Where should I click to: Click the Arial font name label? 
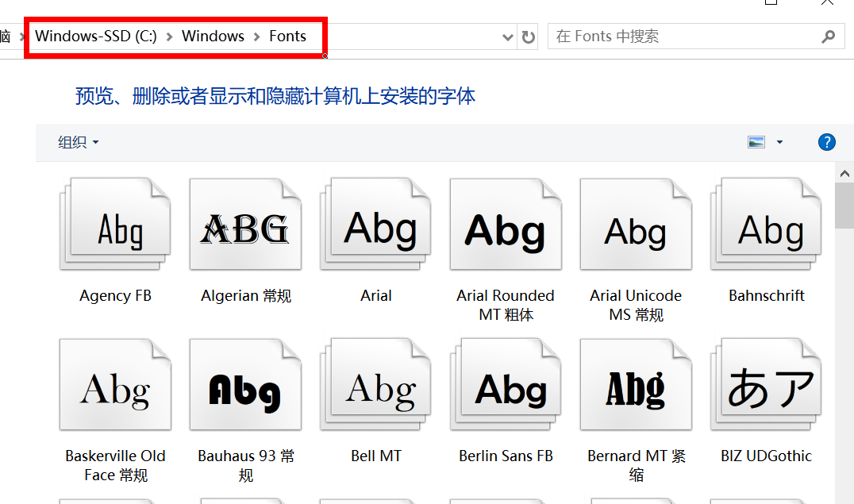click(x=375, y=296)
